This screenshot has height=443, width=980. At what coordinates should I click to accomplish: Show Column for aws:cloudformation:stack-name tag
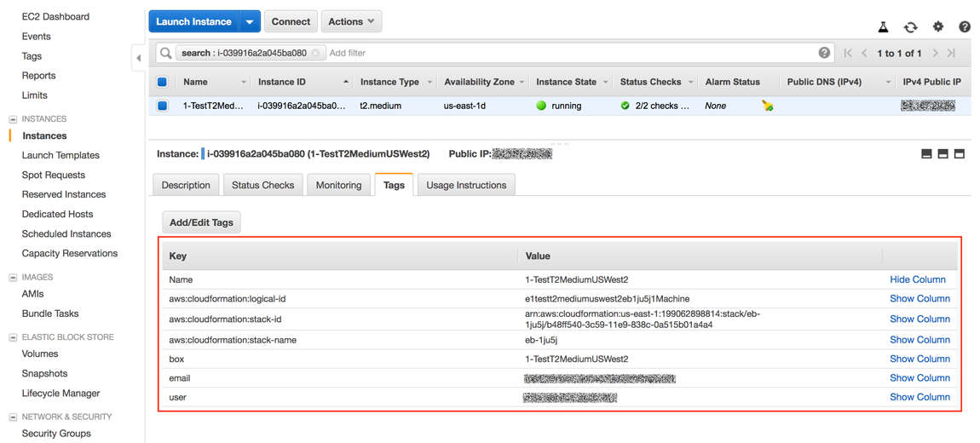coord(920,340)
